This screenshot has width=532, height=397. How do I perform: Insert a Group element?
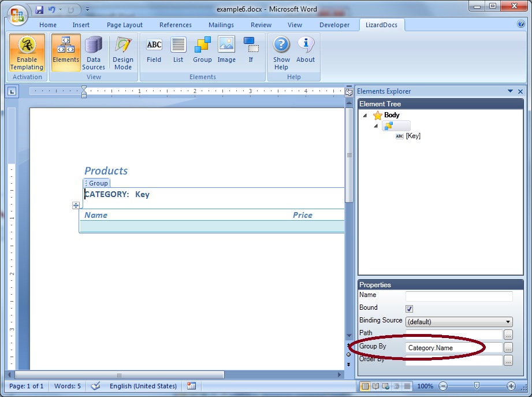pyautogui.click(x=202, y=50)
